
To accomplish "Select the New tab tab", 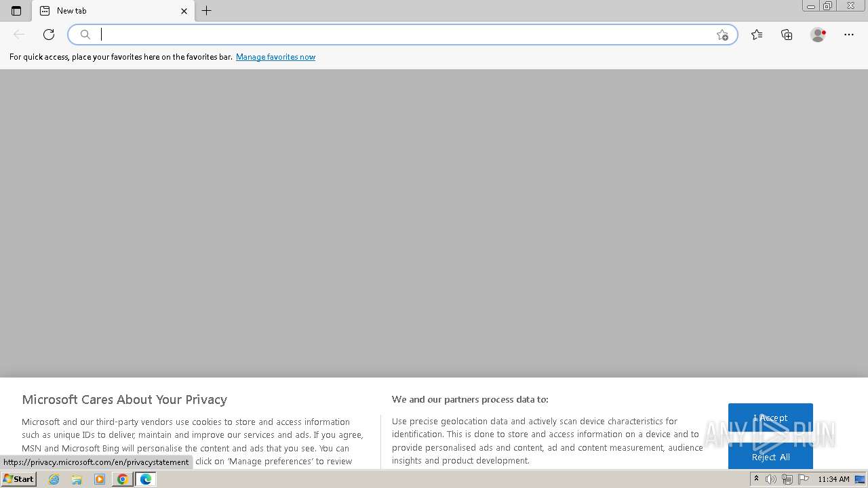I will 113,11.
